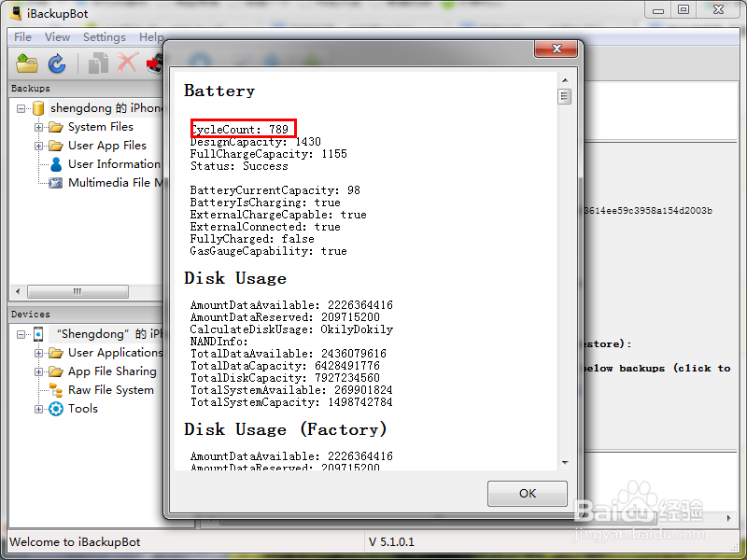Click the red delete X toolbar icon
Image resolution: width=747 pixels, height=560 pixels.
point(128,63)
